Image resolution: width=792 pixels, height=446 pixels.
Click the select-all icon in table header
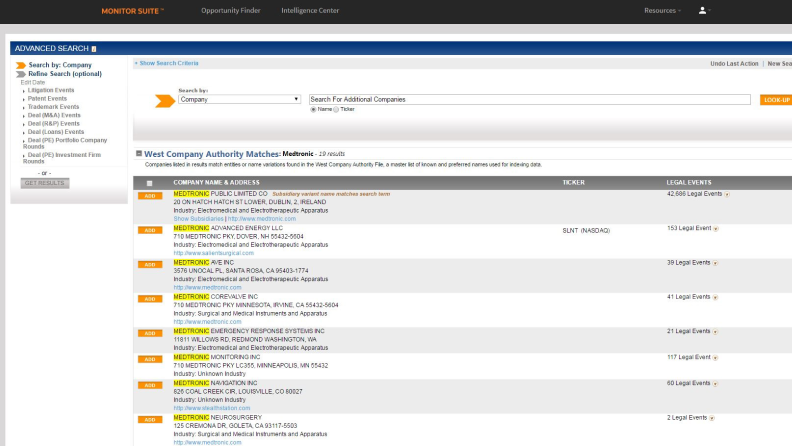tap(150, 183)
